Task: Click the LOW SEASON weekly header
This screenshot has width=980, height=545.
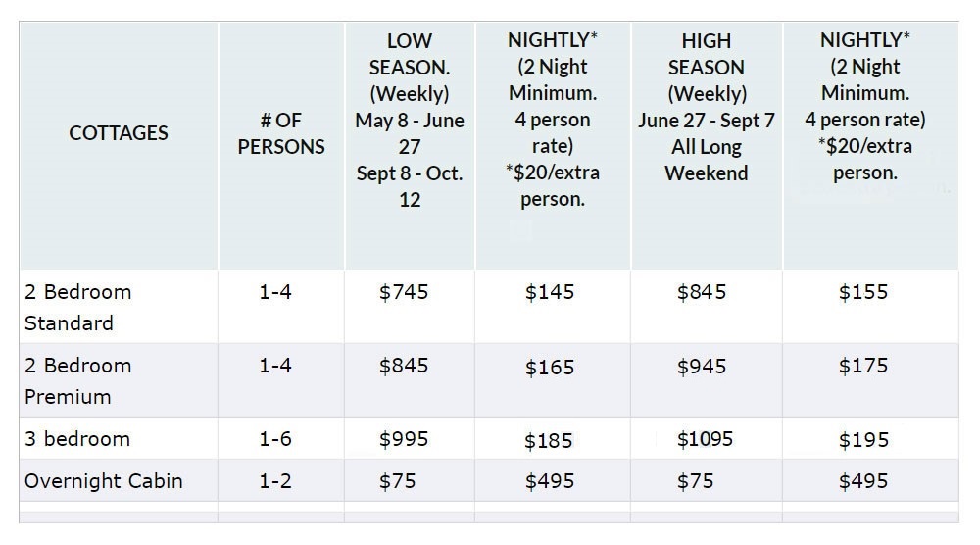Action: [x=410, y=120]
